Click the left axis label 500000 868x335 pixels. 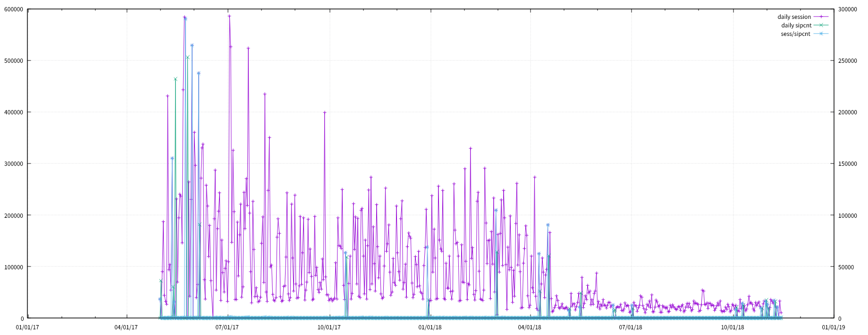point(14,61)
